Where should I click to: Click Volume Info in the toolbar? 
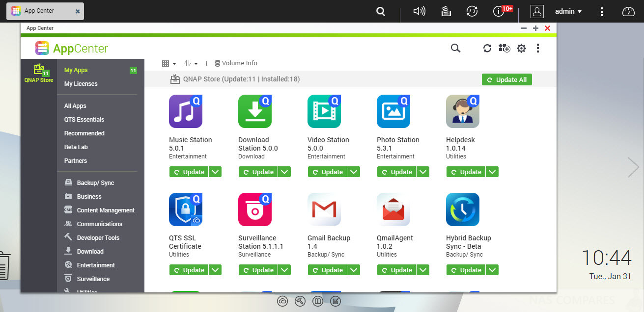coord(236,63)
